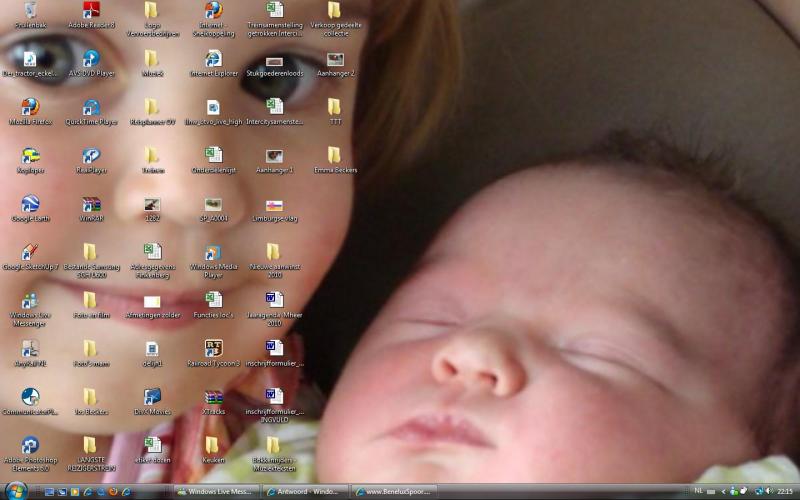Click the Windows Start orb
The image size is (800, 500).
16,491
